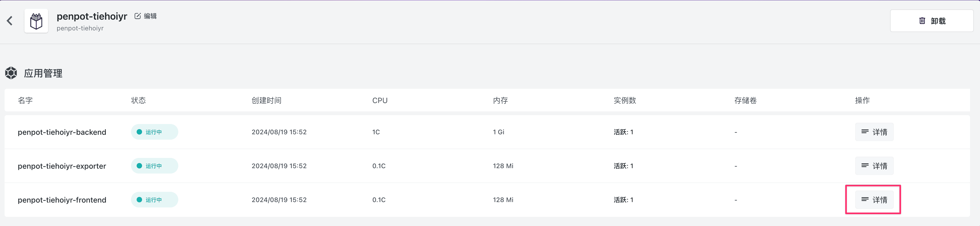Click the uninstall trash can icon
The image size is (980, 226).
click(x=922, y=21)
